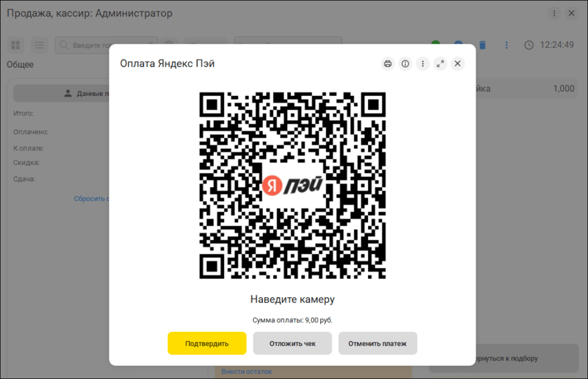The image size is (588, 379).
Task: Click the Сдача: label
Action: 24,179
